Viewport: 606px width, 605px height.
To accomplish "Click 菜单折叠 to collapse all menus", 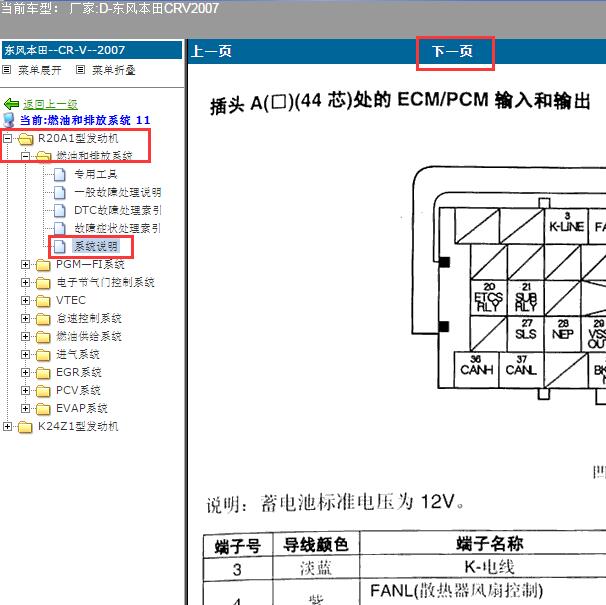I will pyautogui.click(x=114, y=70).
